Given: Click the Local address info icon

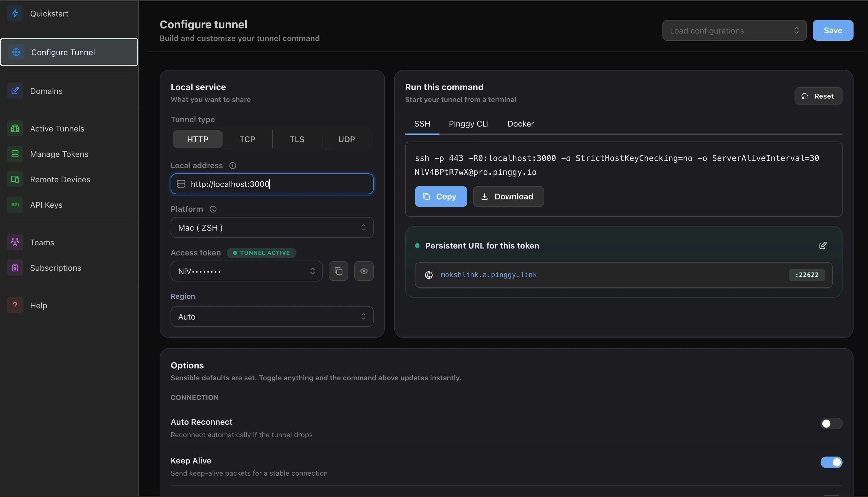Looking at the screenshot, I should (232, 166).
